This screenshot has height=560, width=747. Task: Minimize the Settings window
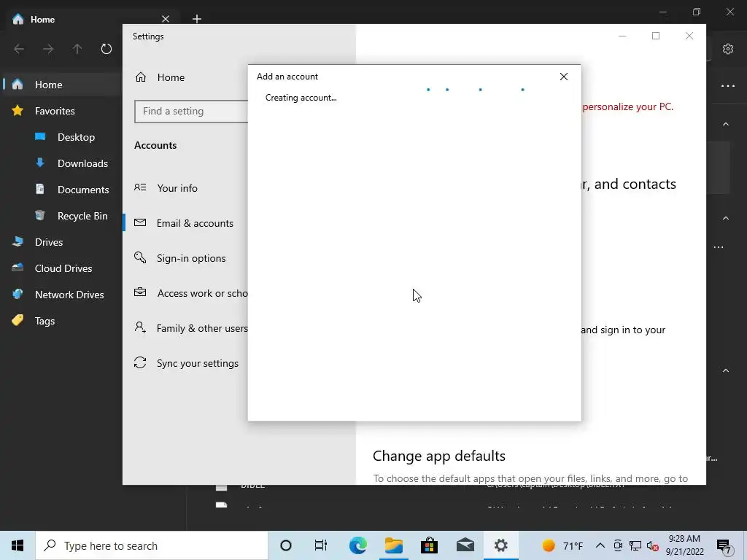[622, 36]
